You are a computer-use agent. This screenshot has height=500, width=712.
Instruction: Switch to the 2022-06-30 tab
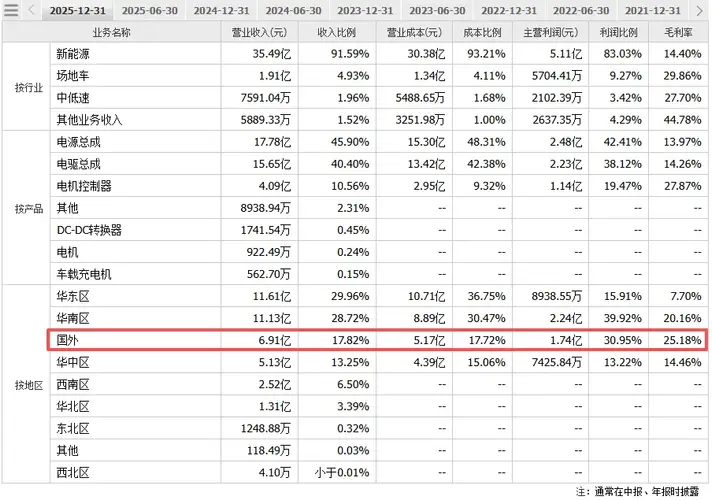point(581,10)
